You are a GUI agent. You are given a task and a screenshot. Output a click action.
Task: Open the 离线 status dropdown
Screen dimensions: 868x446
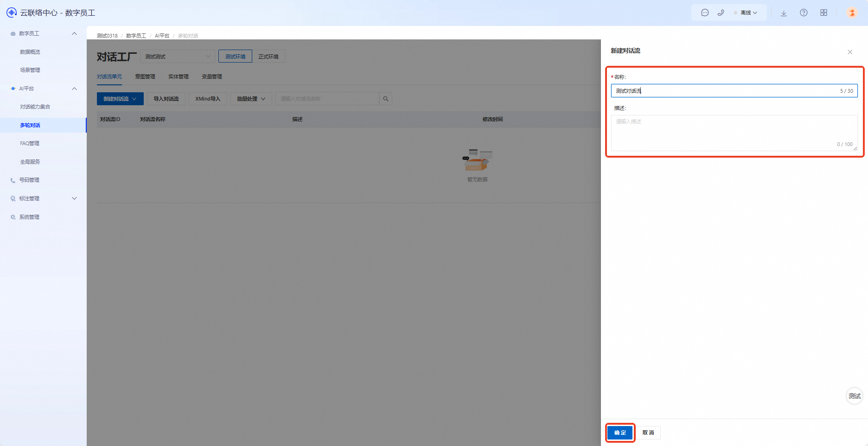pos(746,13)
